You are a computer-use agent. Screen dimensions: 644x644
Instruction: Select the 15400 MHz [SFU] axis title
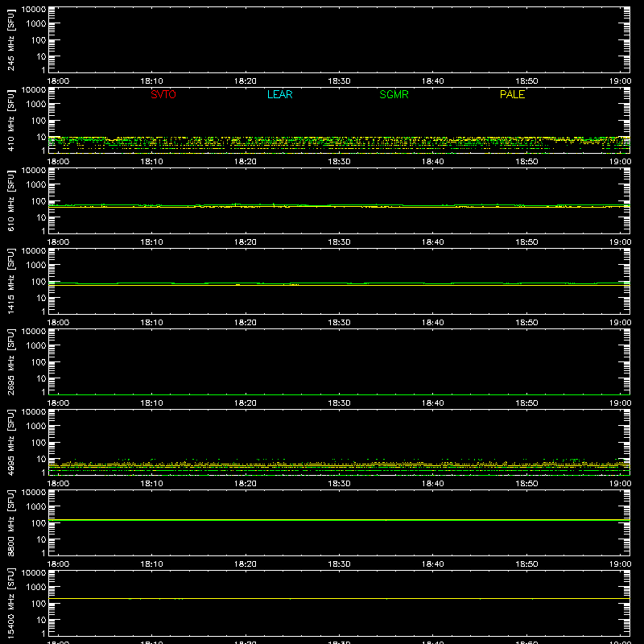(x=10, y=603)
